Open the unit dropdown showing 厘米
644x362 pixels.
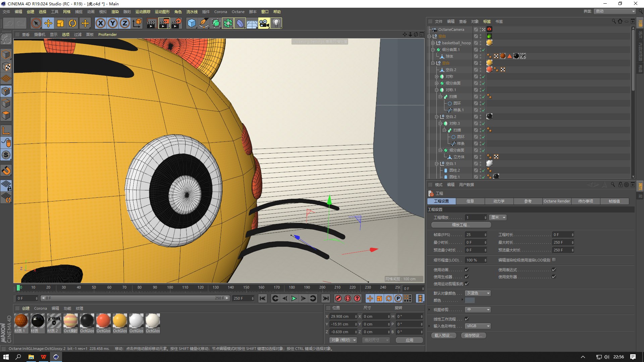click(x=498, y=218)
